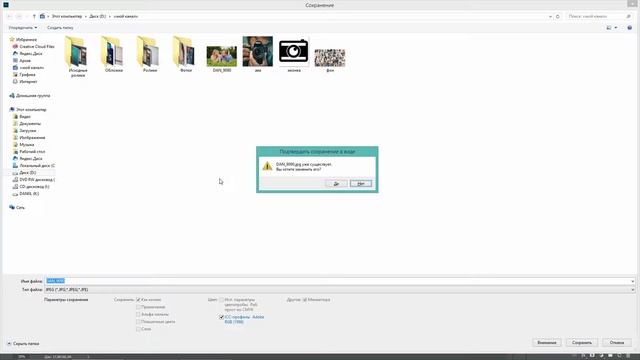Decline replacement by clicking Нет
The image size is (640, 360).
pos(361,184)
